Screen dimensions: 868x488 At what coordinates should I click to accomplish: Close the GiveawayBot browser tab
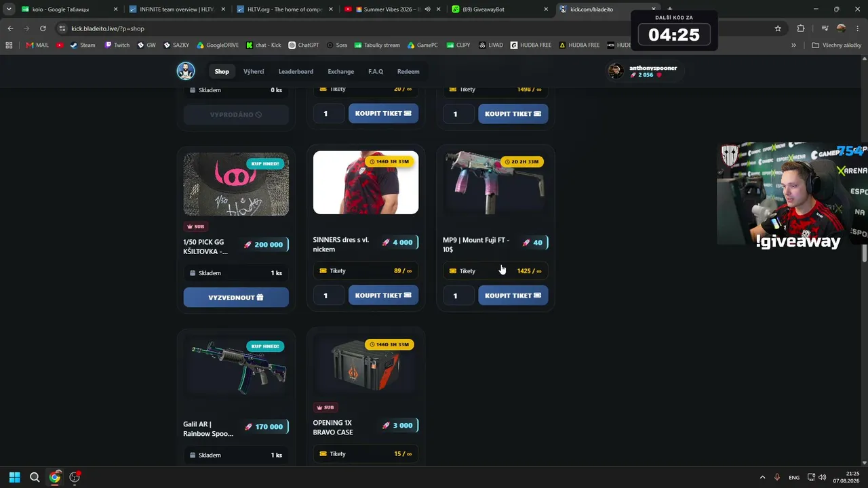click(546, 9)
